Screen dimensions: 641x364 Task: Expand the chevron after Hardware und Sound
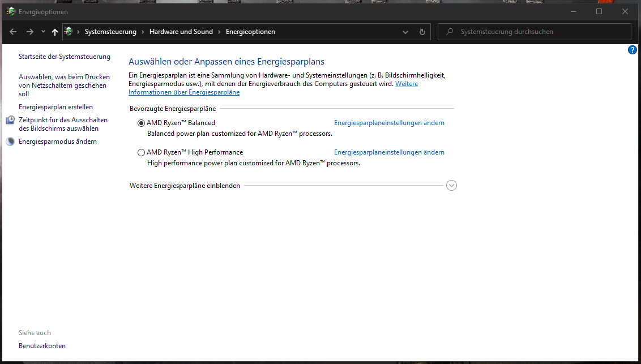point(220,32)
